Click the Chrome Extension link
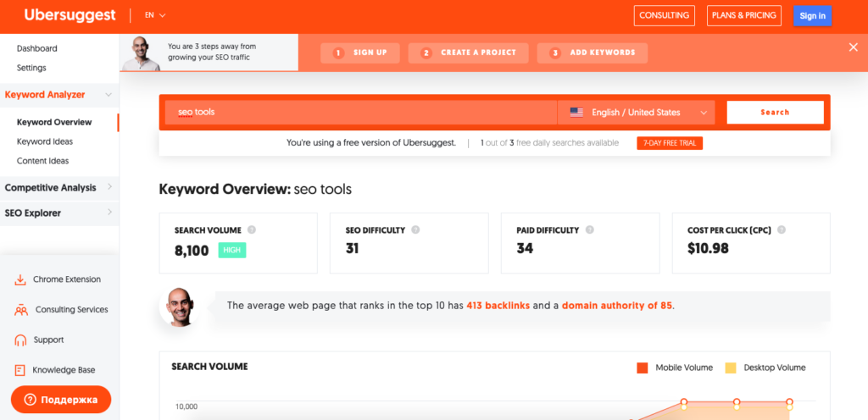This screenshot has width=868, height=420. (x=67, y=279)
